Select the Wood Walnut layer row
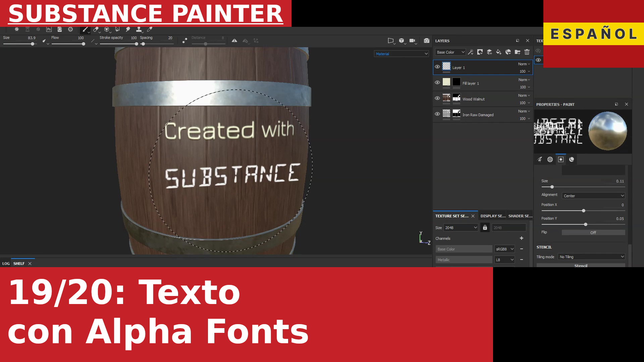644x362 pixels. pyautogui.click(x=483, y=99)
